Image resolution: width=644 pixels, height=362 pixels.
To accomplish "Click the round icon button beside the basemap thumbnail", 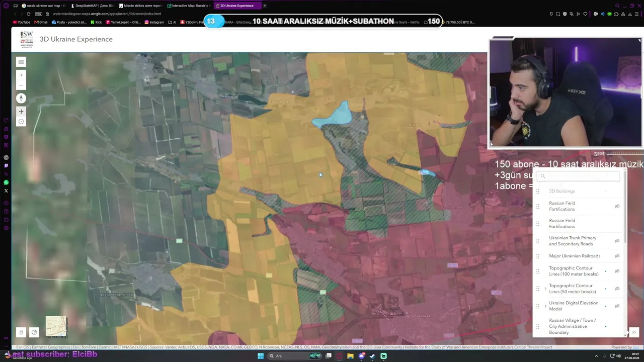I will 34,332.
